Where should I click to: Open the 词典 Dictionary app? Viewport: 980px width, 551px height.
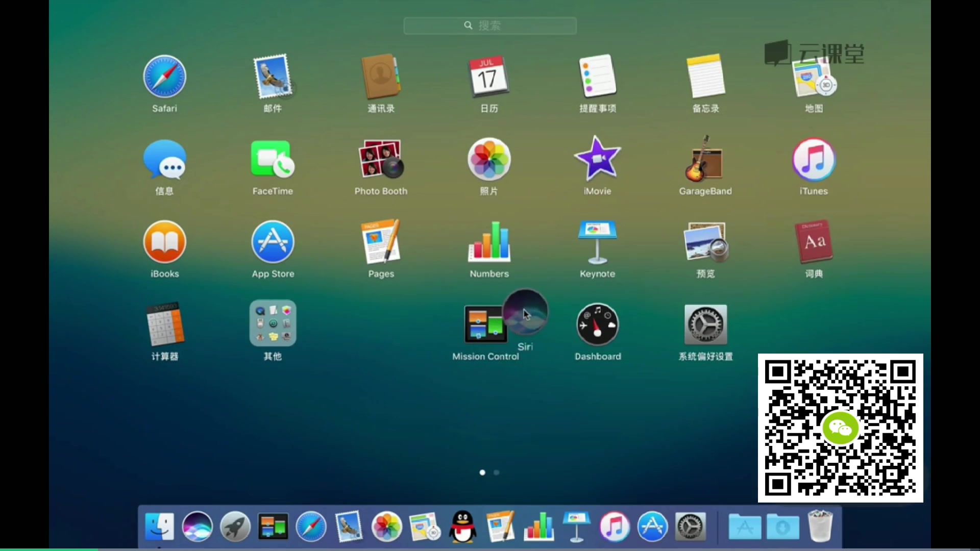[814, 242]
